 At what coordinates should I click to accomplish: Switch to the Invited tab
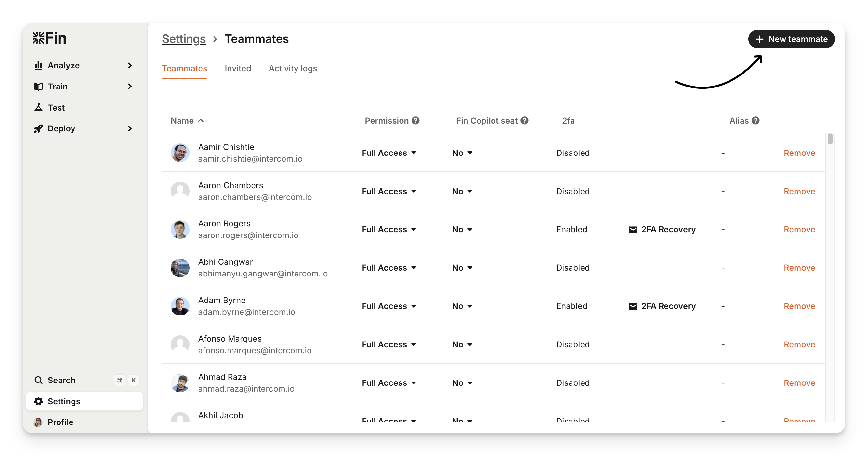(x=238, y=68)
